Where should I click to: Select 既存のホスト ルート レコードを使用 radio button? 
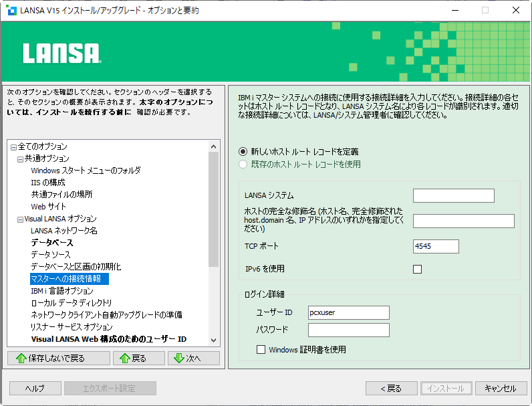243,165
